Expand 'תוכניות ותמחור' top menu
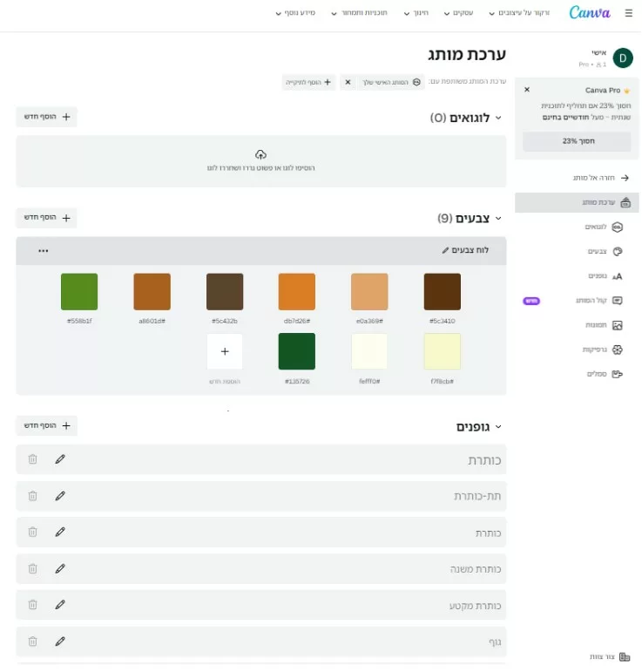 point(359,13)
